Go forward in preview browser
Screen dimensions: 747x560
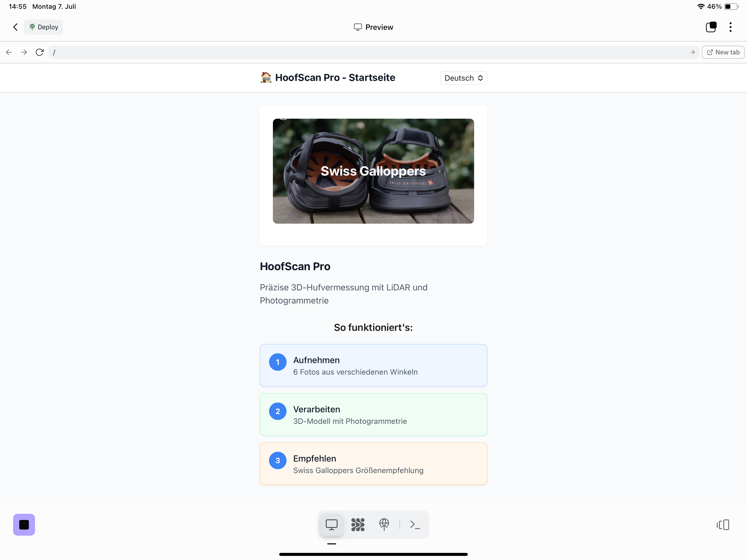pos(24,52)
